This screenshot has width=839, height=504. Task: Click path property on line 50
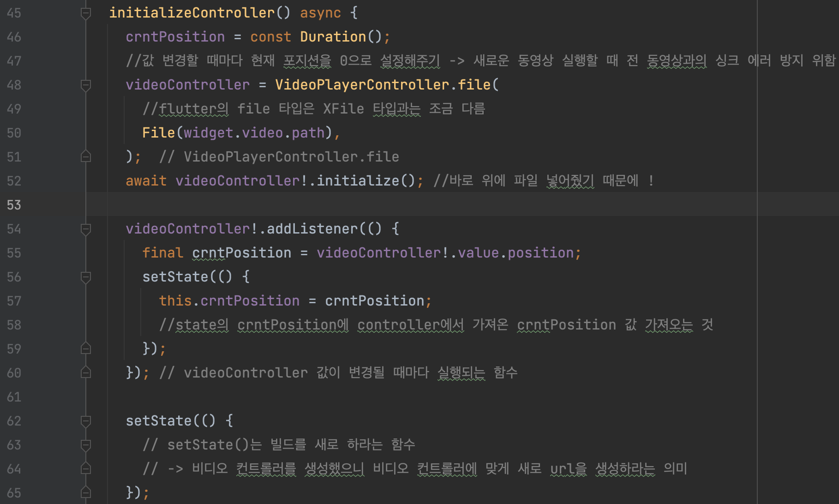[308, 133]
